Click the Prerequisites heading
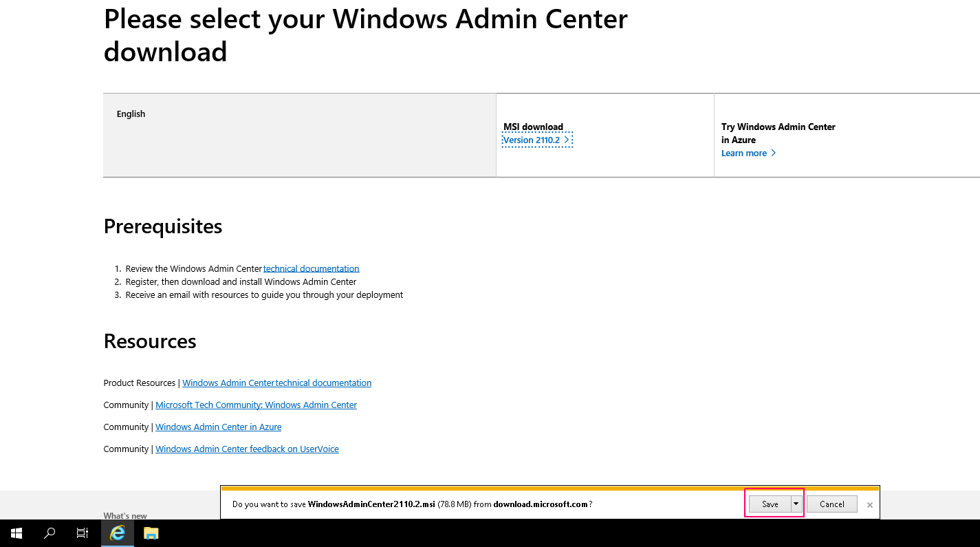 coord(163,226)
